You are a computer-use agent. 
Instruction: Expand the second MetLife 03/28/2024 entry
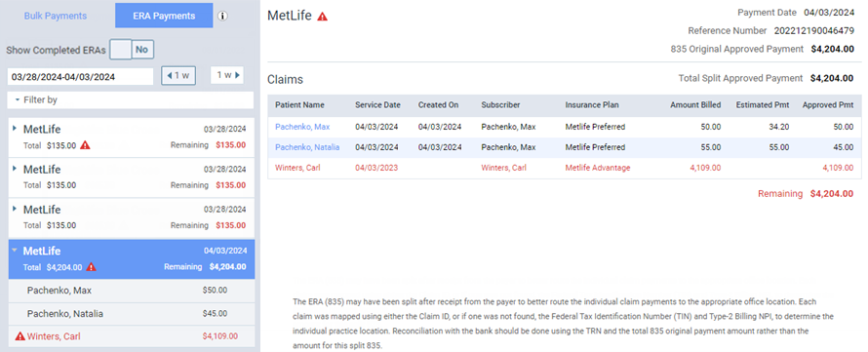click(x=15, y=168)
